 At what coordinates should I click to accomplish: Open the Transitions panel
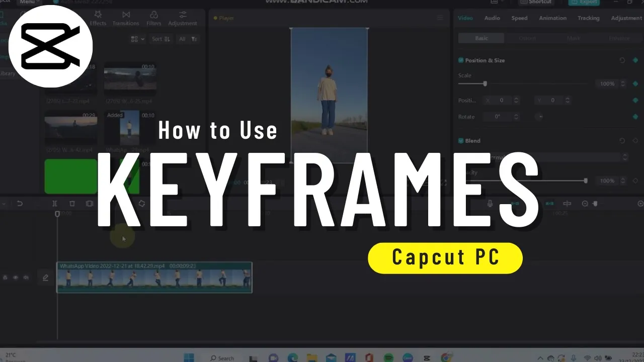[x=126, y=18]
